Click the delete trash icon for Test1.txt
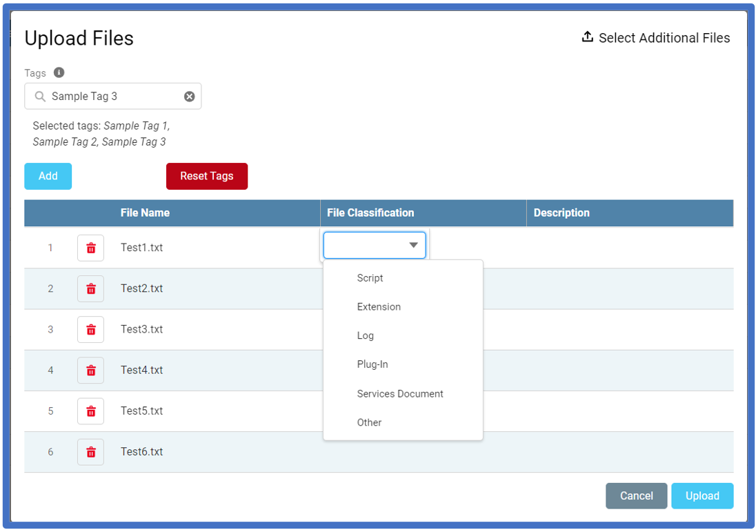Image resolution: width=756 pixels, height=532 pixels. click(x=90, y=248)
